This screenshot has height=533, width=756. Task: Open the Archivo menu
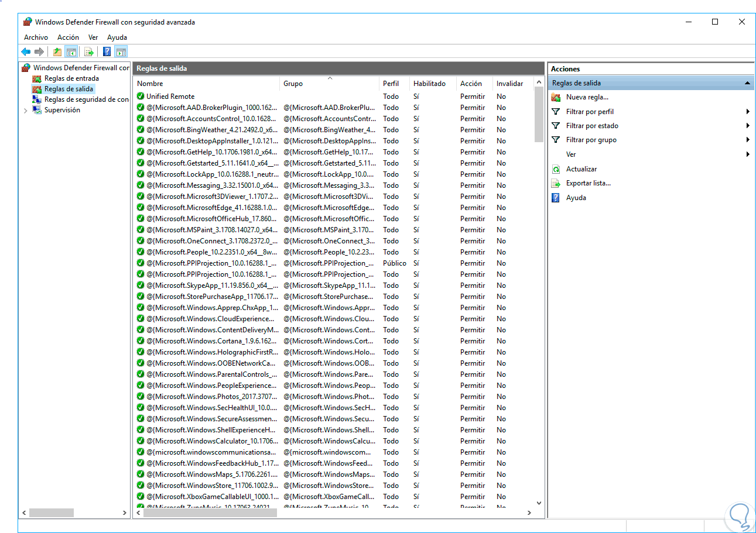pos(36,37)
